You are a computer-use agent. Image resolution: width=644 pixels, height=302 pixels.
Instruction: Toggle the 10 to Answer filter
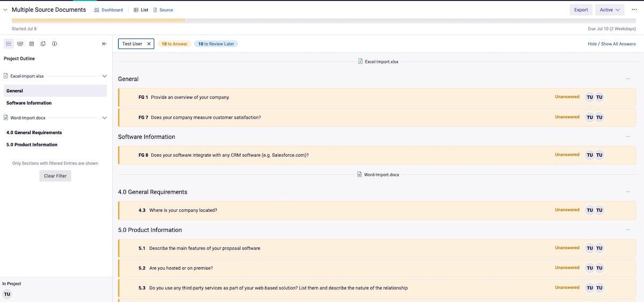pyautogui.click(x=174, y=44)
